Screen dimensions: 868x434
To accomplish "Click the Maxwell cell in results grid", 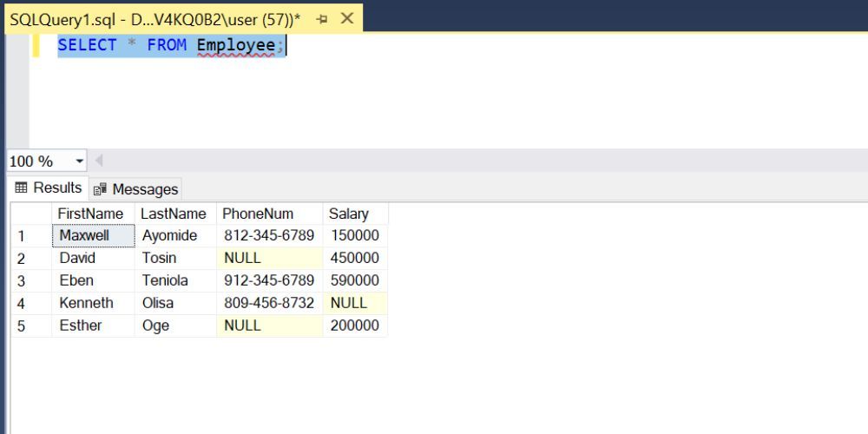I will point(84,235).
